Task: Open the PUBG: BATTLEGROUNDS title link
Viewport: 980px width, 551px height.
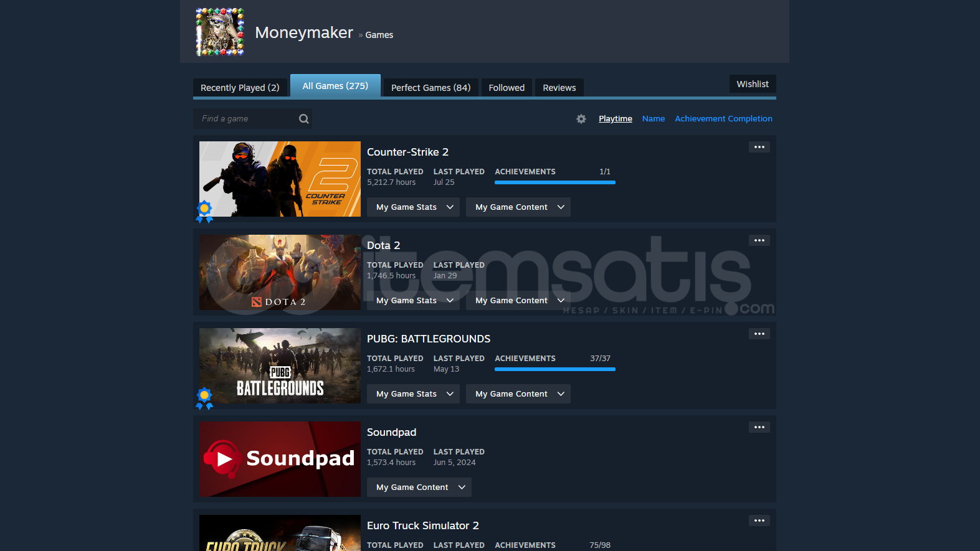Action: point(429,339)
